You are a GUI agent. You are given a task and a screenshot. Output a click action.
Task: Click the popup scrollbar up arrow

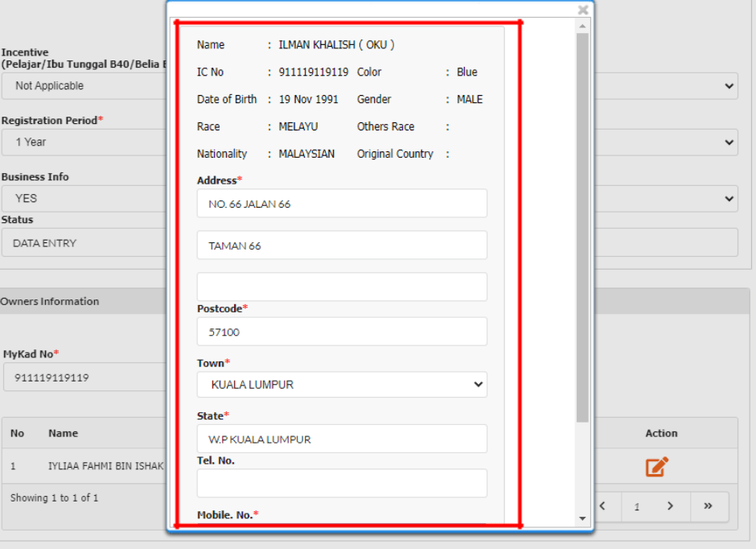click(x=582, y=26)
